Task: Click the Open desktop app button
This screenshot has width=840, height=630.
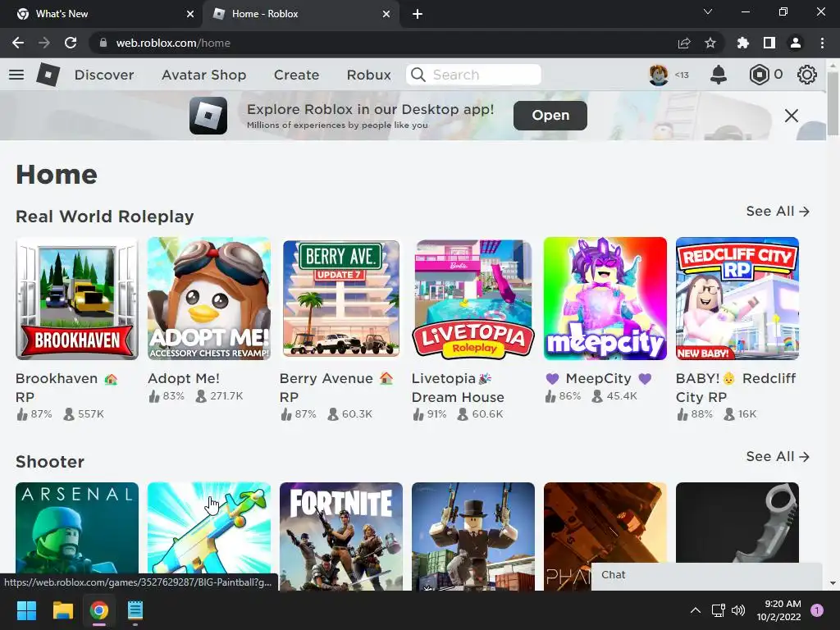Action: tap(550, 115)
